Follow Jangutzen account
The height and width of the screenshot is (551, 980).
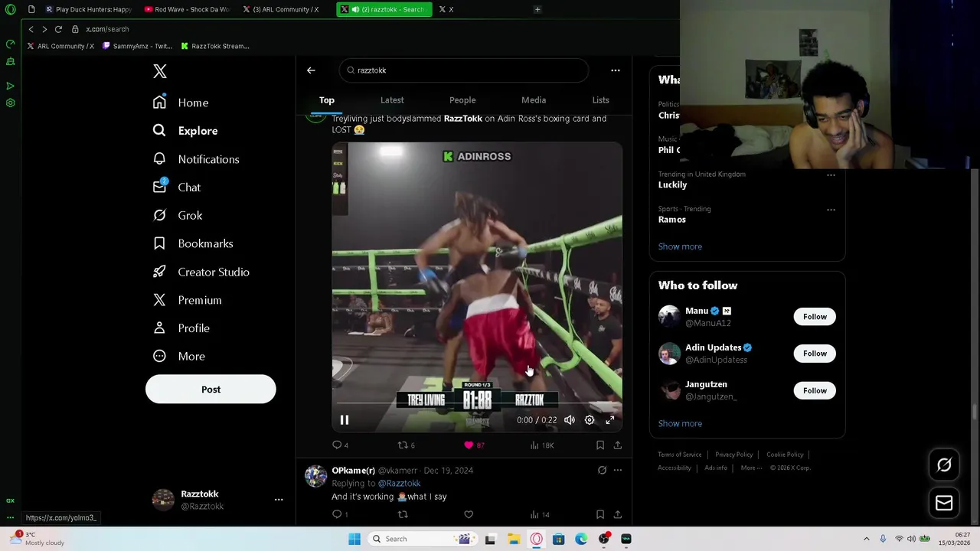815,391
